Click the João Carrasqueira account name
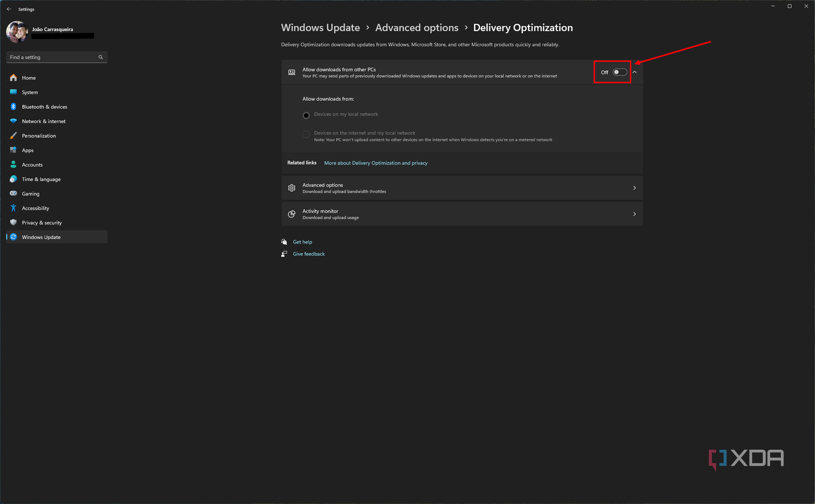This screenshot has width=815, height=504. click(52, 29)
